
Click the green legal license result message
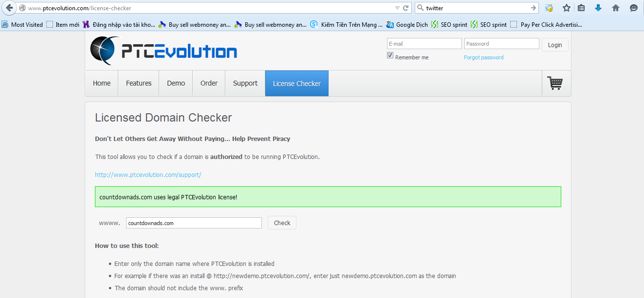coord(328,196)
